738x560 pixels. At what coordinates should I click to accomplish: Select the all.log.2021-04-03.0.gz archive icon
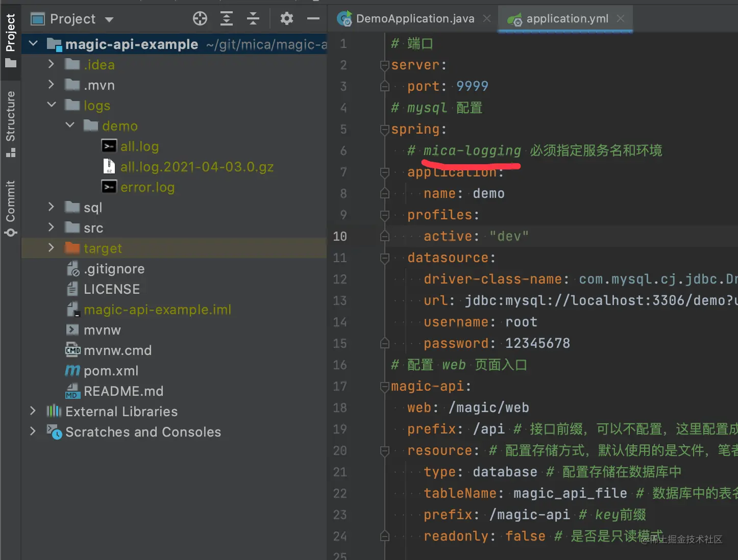point(109,166)
